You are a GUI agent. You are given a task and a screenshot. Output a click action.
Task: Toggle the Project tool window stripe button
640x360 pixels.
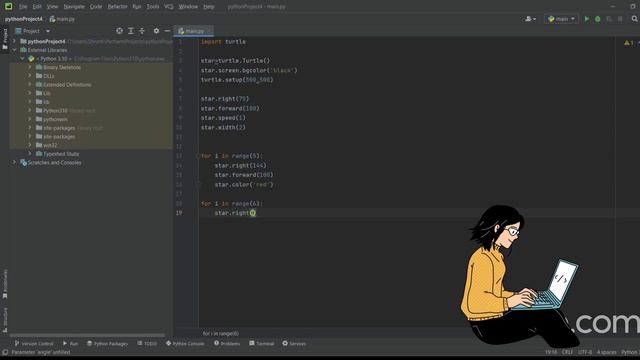click(x=5, y=39)
